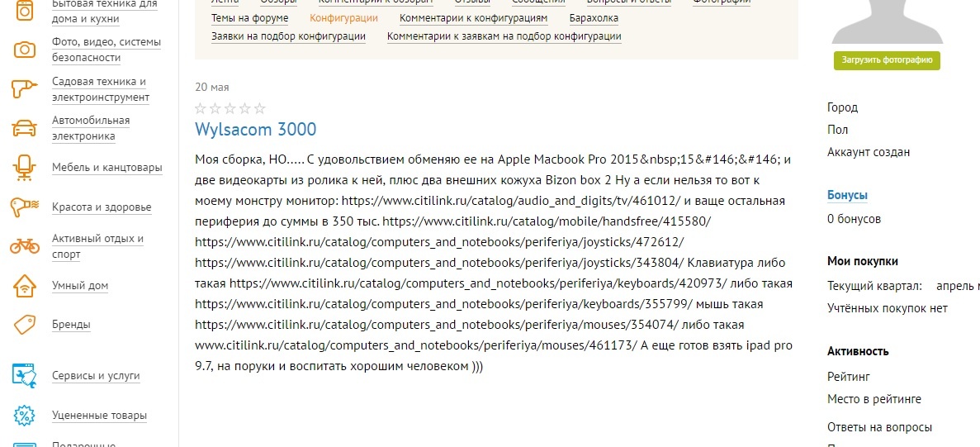
Task: Click the joysticks/343804 URL text
Action: tap(440, 263)
